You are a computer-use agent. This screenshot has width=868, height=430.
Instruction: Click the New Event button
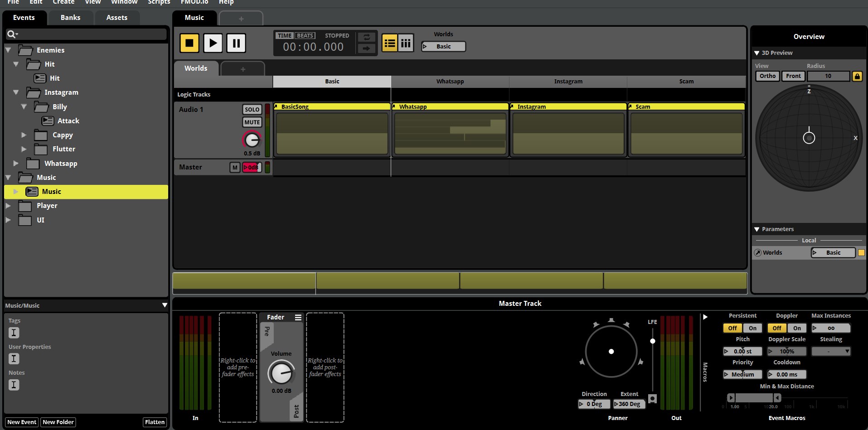[x=22, y=422]
